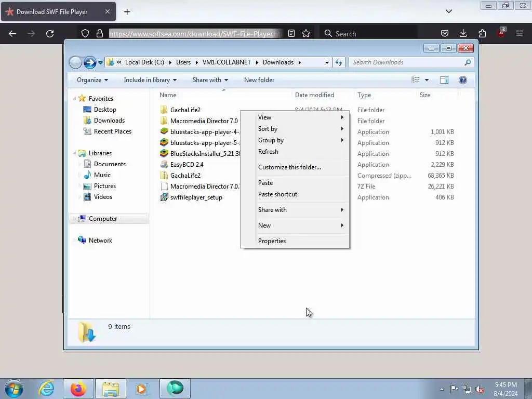Close the Download SWF File Player tab
Image resolution: width=532 pixels, height=399 pixels.
(107, 11)
